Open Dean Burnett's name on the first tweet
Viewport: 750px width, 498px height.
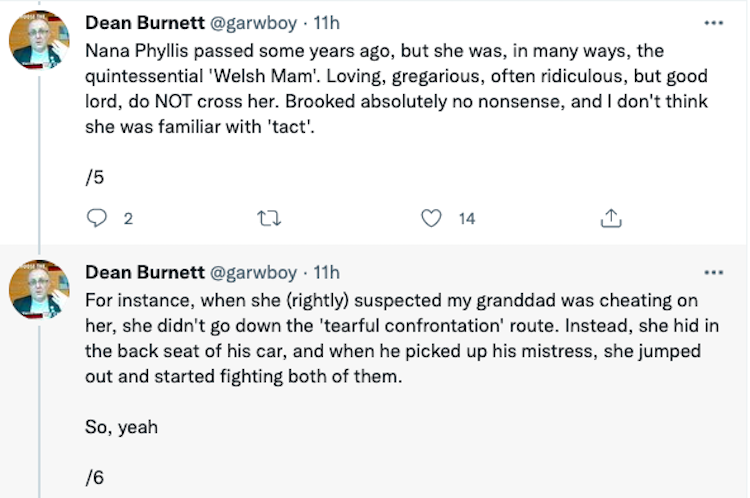144,23
